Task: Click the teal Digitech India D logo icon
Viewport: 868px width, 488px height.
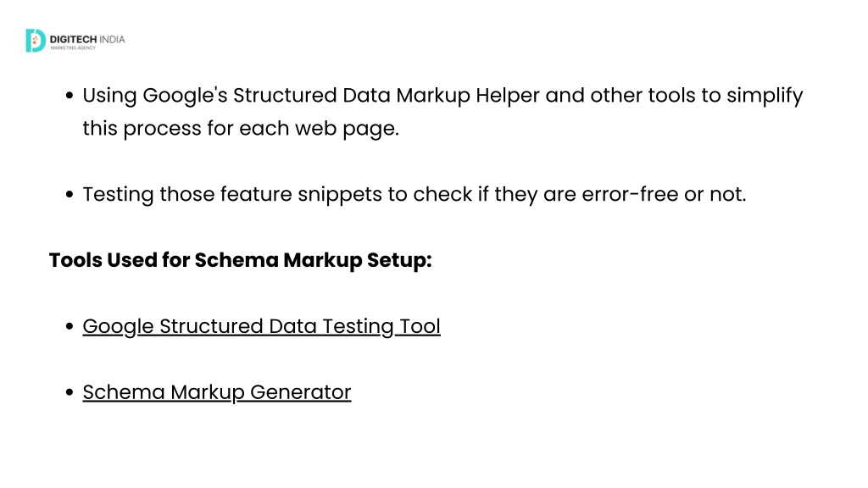Action: point(36,41)
